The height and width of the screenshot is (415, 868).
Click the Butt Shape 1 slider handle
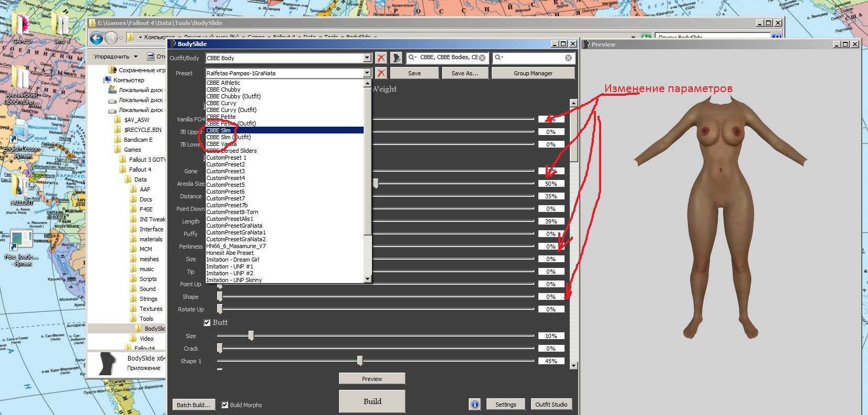tap(360, 361)
